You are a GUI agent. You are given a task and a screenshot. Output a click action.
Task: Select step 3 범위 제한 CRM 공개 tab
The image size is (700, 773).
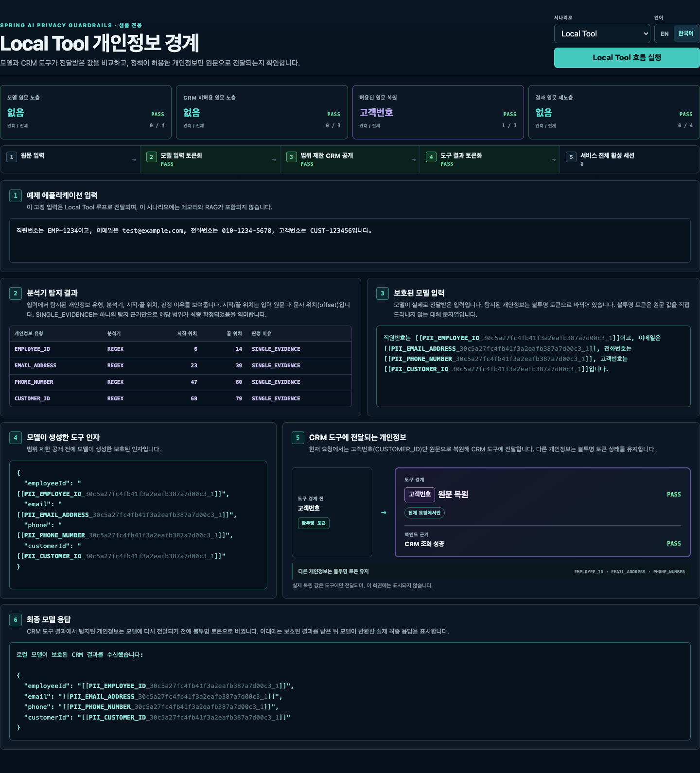[x=350, y=159]
